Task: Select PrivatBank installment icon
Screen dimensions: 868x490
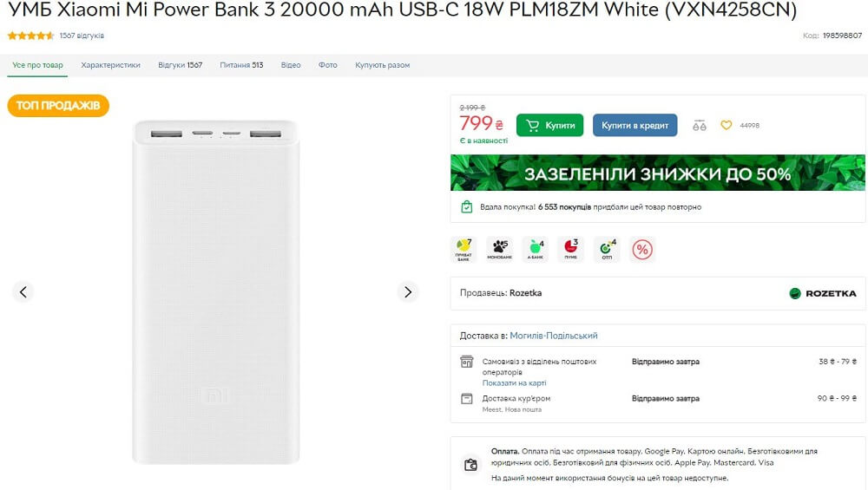Action: click(x=464, y=250)
